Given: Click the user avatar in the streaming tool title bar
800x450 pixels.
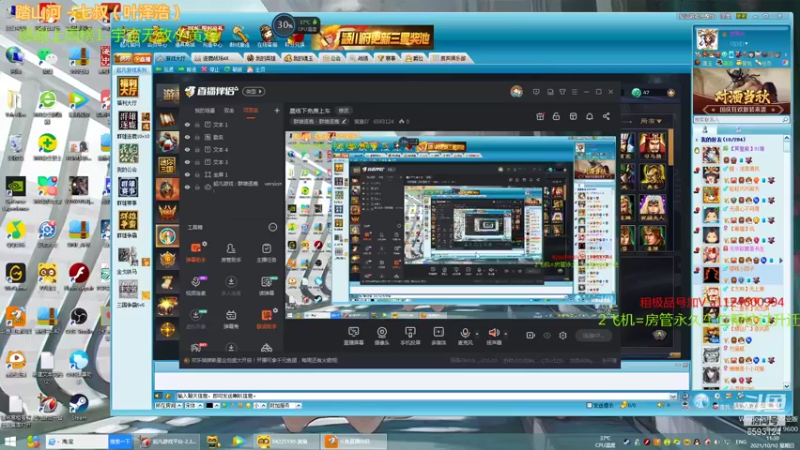Looking at the screenshot, I should (x=516, y=91).
